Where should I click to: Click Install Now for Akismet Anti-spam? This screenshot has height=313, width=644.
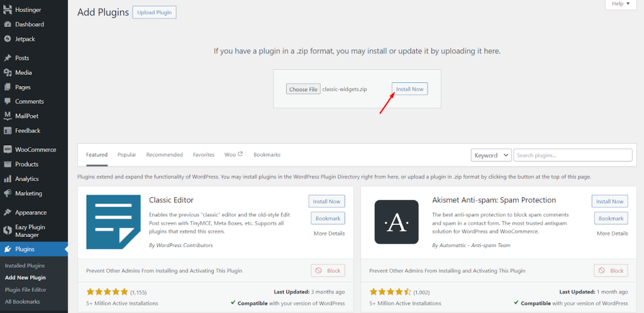coord(610,201)
